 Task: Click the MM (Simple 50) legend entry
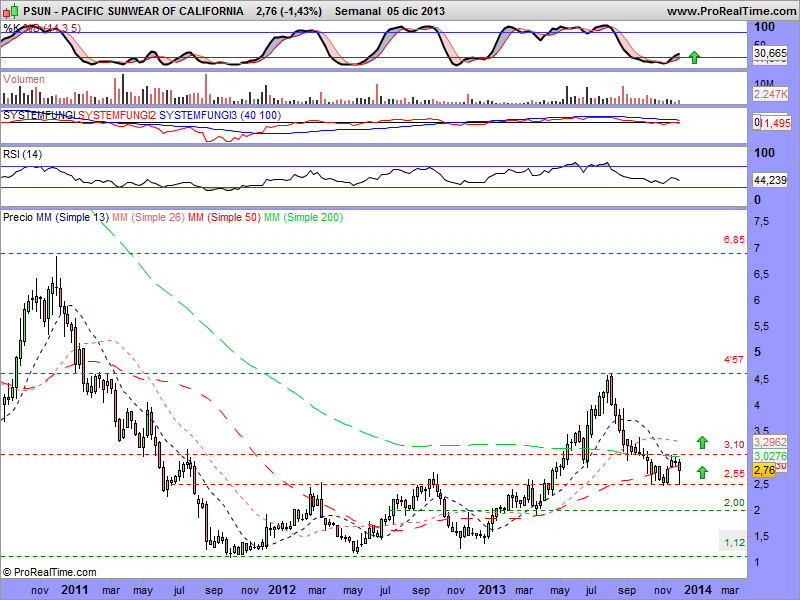pos(224,217)
